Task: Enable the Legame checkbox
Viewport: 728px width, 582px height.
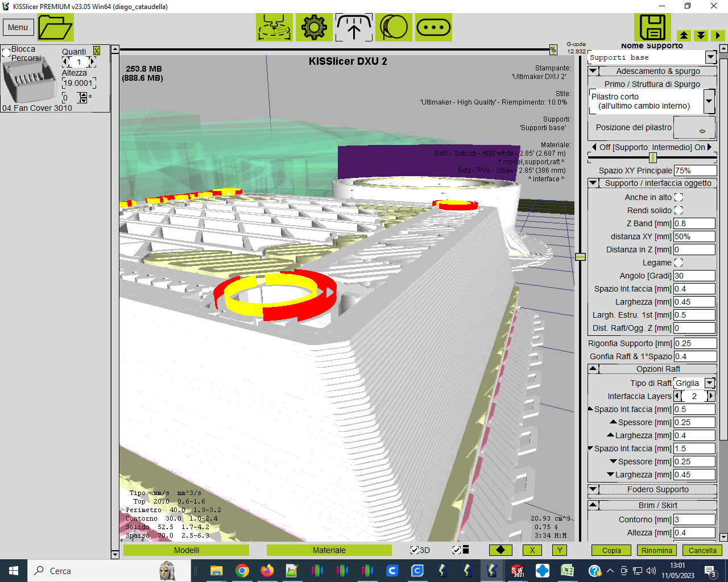Action: pyautogui.click(x=679, y=263)
